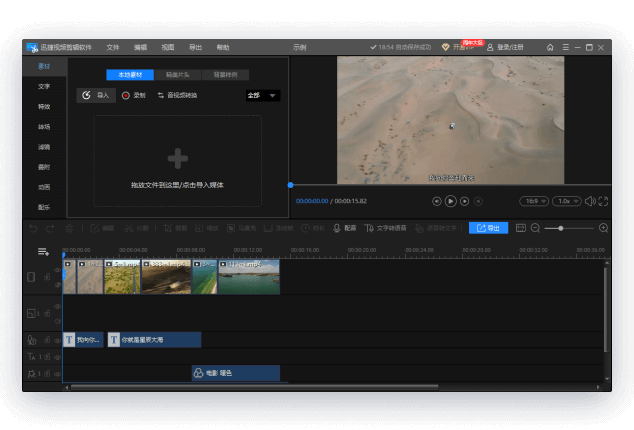Viewport: 634px width, 430px height.
Task: Select 滤镜 in the left sidebar
Action: [x=44, y=147]
